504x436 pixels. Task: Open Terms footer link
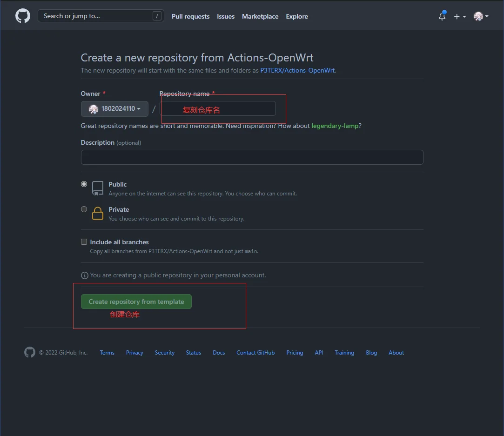click(107, 353)
